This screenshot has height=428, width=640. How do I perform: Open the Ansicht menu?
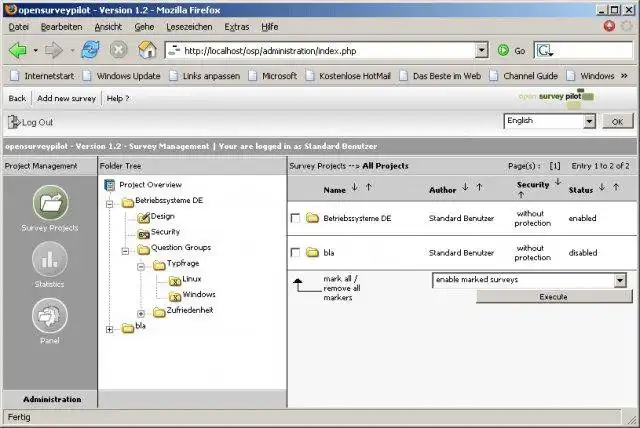point(108,27)
